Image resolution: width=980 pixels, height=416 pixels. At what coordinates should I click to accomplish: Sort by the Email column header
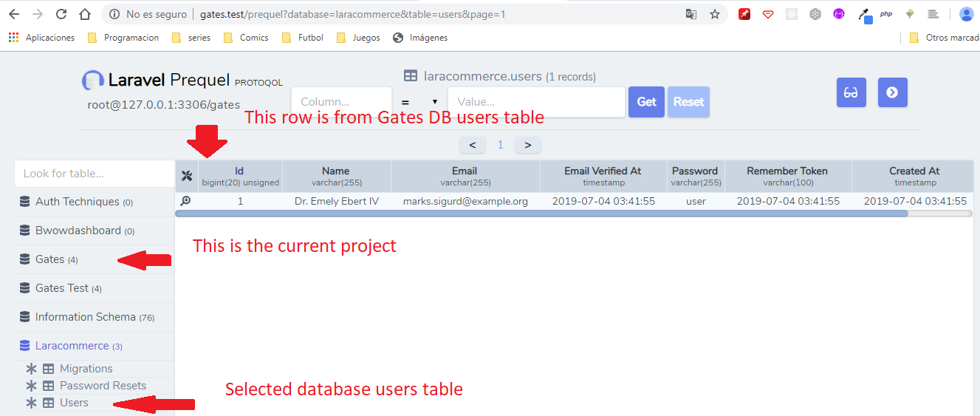click(x=465, y=176)
